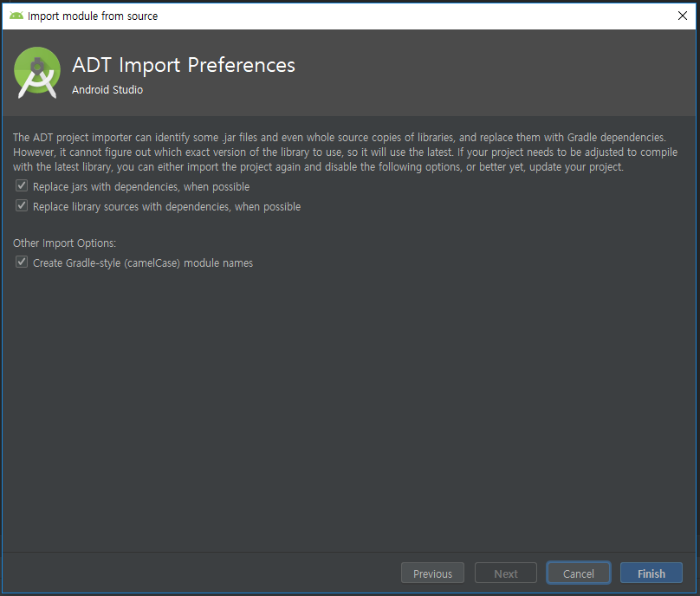Click the Android Studio logo icon
The image size is (700, 596).
tap(37, 73)
